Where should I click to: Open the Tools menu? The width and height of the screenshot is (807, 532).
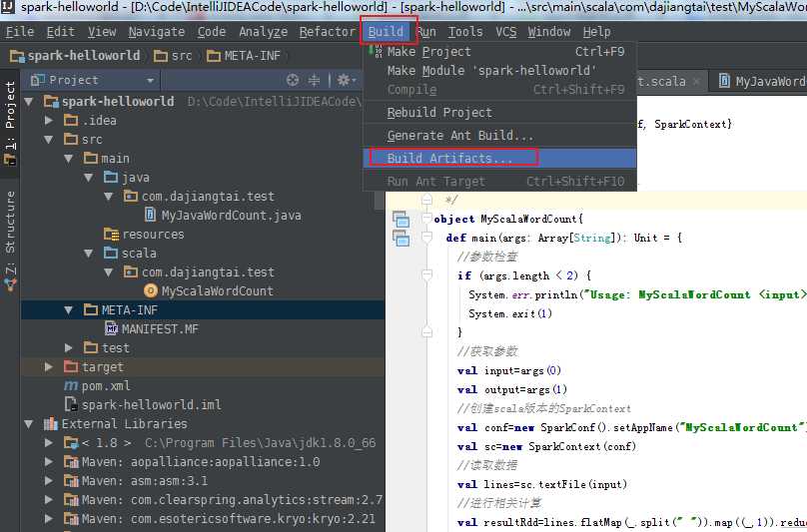pyautogui.click(x=465, y=32)
